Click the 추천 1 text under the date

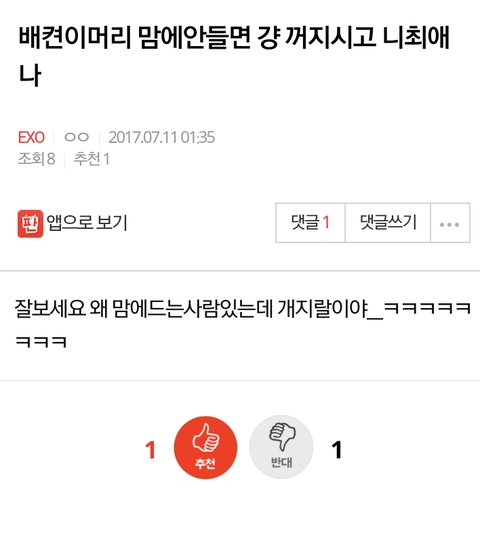pyautogui.click(x=91, y=159)
